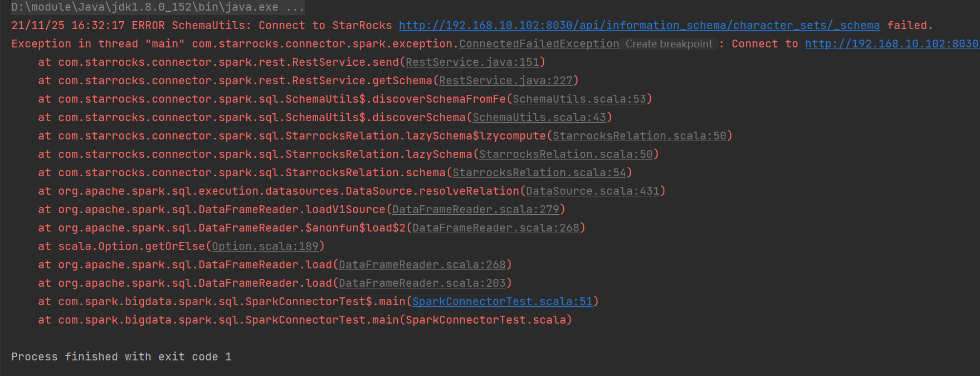Jump to SchemaUtils.scala:43
The height and width of the screenshot is (376, 980).
point(539,117)
